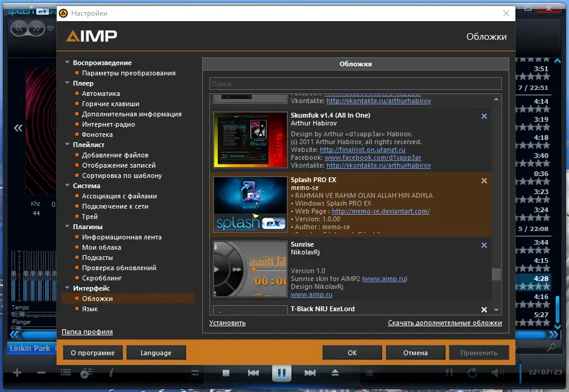This screenshot has width=569, height=392.
Task: Collapse the Плейлист tree section
Action: tap(67, 144)
